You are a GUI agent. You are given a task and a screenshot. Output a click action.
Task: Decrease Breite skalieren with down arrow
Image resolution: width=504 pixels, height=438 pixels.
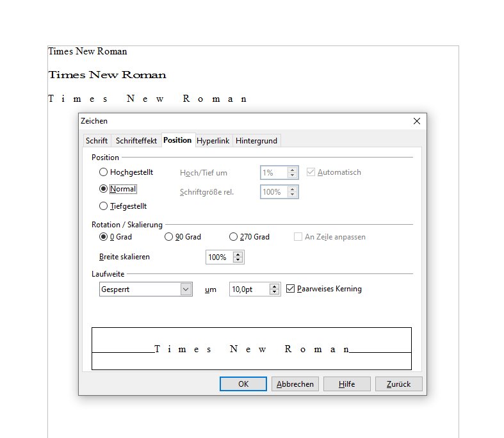(x=238, y=259)
